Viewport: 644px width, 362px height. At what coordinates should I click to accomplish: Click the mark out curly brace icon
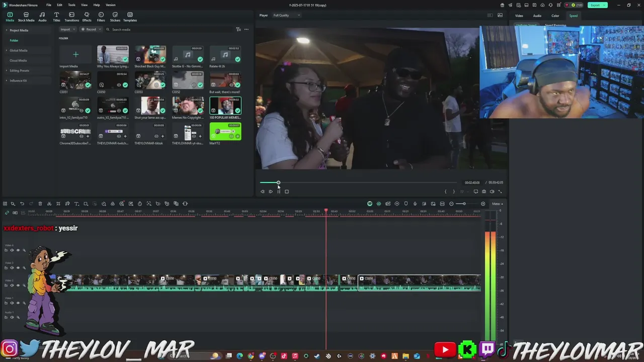[x=454, y=192]
